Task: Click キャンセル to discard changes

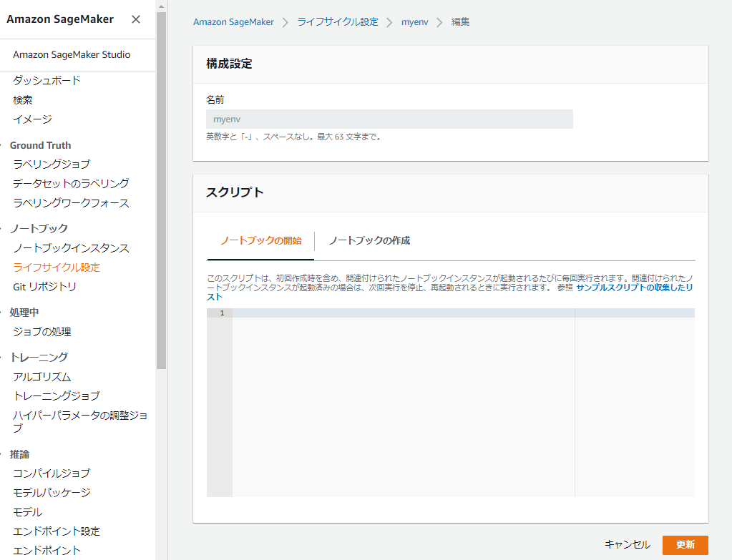Action: [x=627, y=544]
